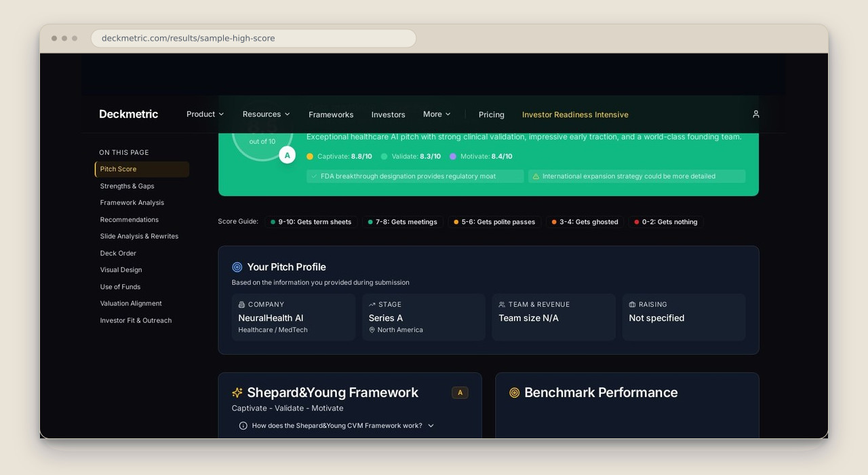Click the location pin beside North America
The width and height of the screenshot is (868, 475).
pos(372,330)
